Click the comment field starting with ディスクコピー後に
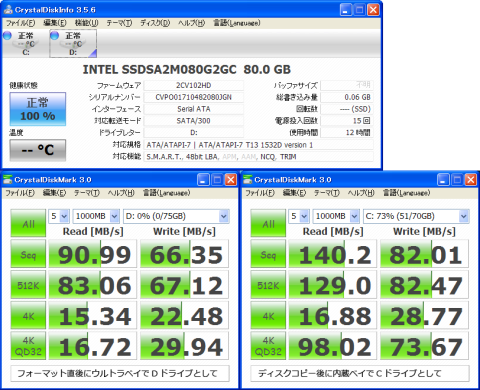This screenshot has width=480, height=390. click(360, 373)
